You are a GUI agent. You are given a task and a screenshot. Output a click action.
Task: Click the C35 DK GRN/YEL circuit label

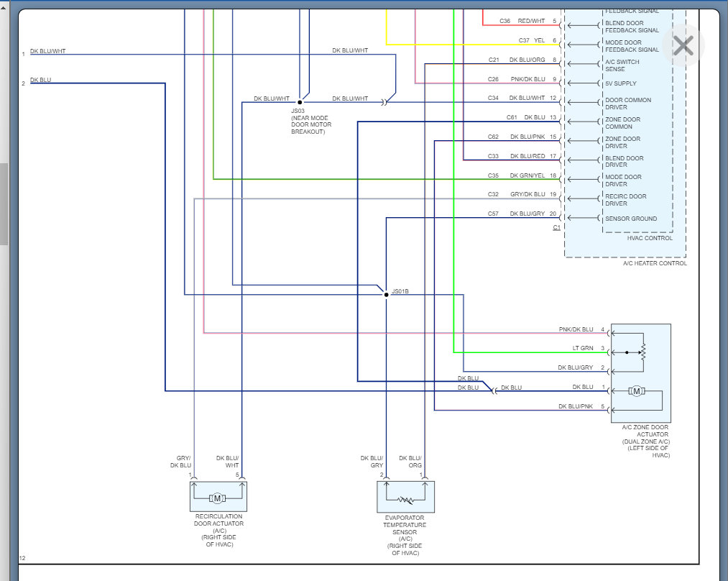click(x=516, y=175)
